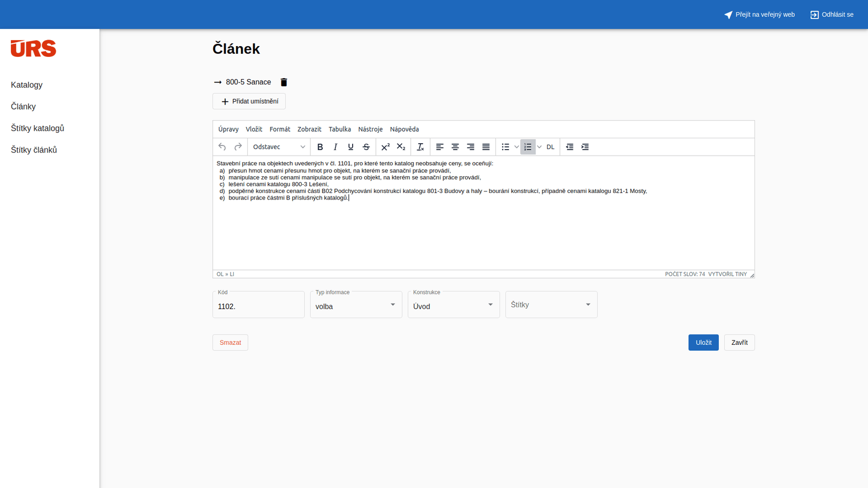Justify the text alignment

pos(486,147)
